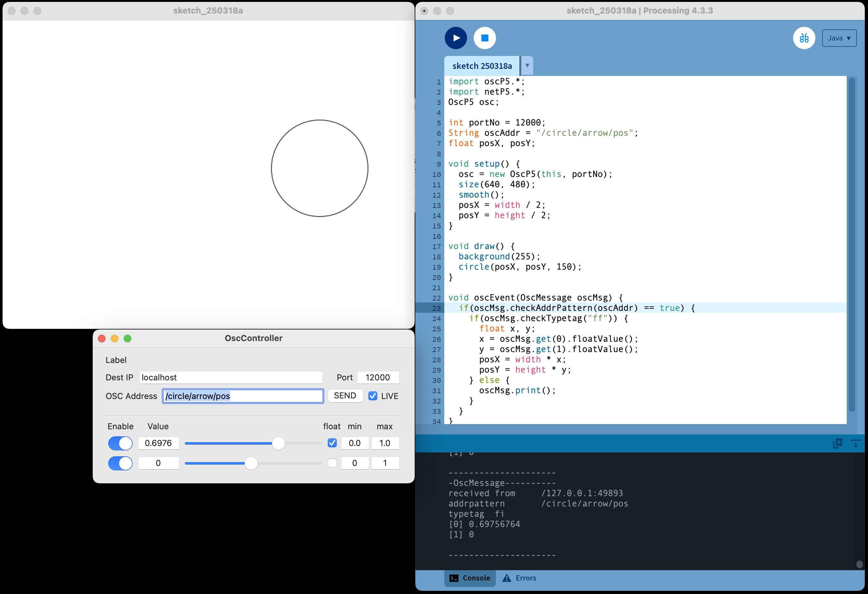868x594 pixels.
Task: Click the first row slider handle
Action: tap(278, 443)
